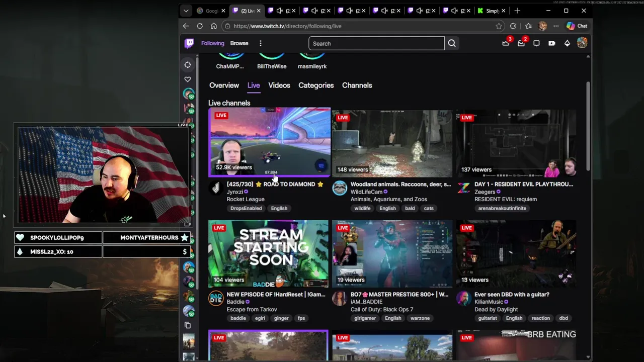Open Jynxzi channel name link
644x362 pixels.
(235, 192)
